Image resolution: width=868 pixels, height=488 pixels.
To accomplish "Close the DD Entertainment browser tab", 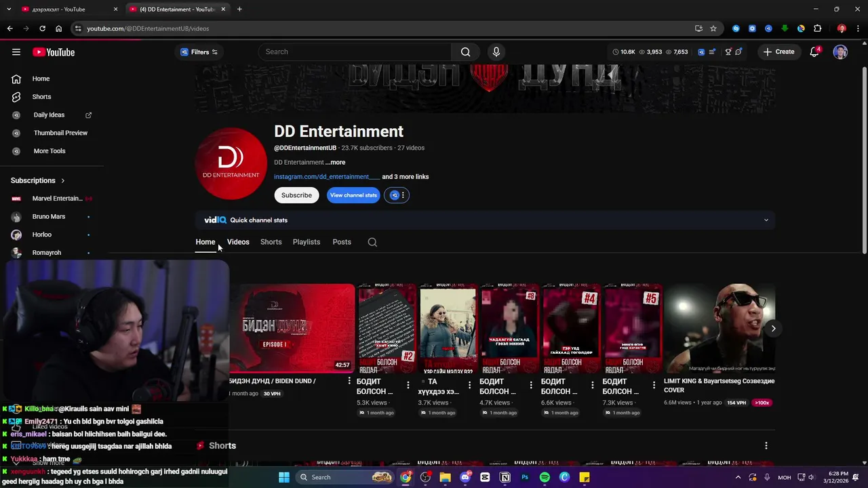I will (223, 9).
